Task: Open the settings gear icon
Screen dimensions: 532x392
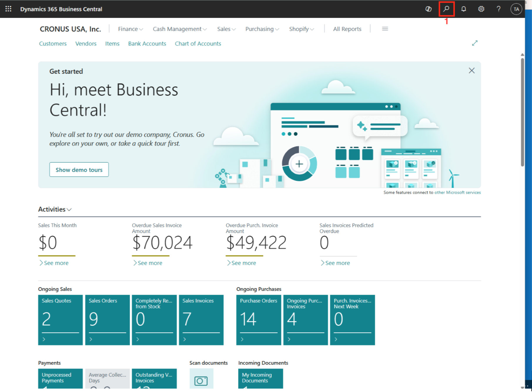Action: (481, 9)
